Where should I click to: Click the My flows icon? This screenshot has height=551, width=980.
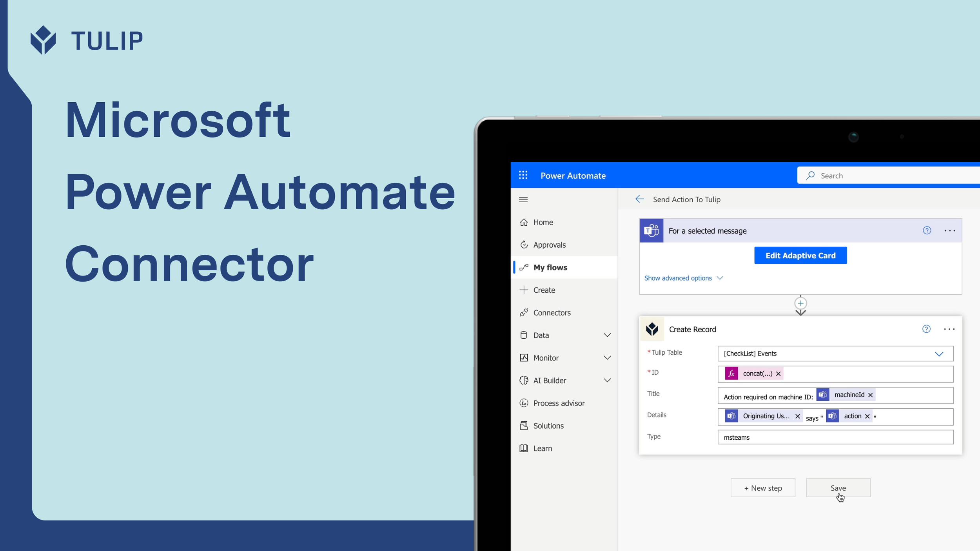coord(524,267)
